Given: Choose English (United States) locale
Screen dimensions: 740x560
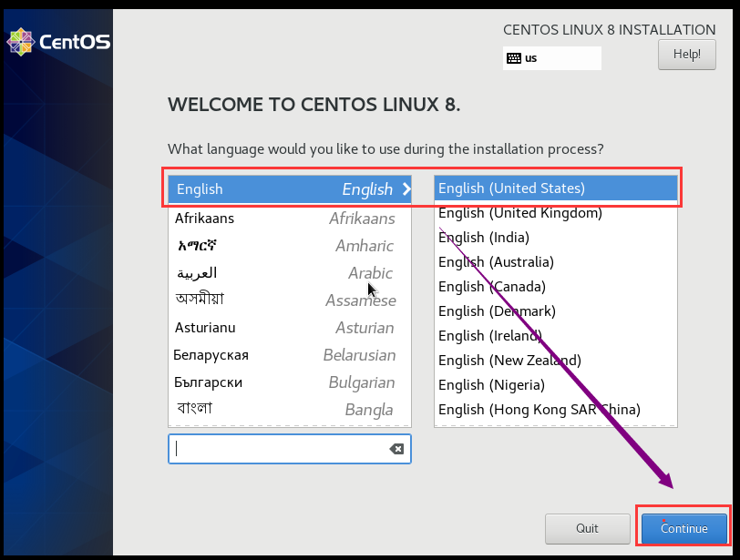Looking at the screenshot, I should pyautogui.click(x=556, y=188).
